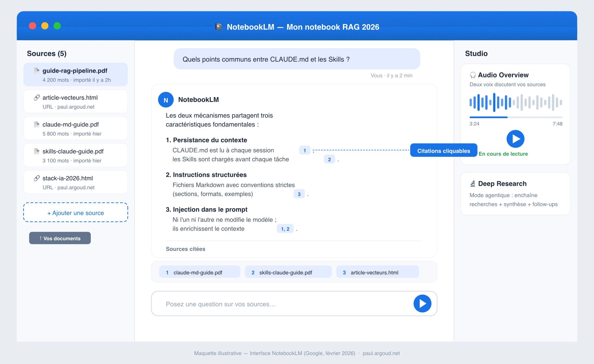The width and height of the screenshot is (594, 364).
Task: Click the PDF file icon for guide-rag-pipeline.pdf
Action: coord(37,71)
